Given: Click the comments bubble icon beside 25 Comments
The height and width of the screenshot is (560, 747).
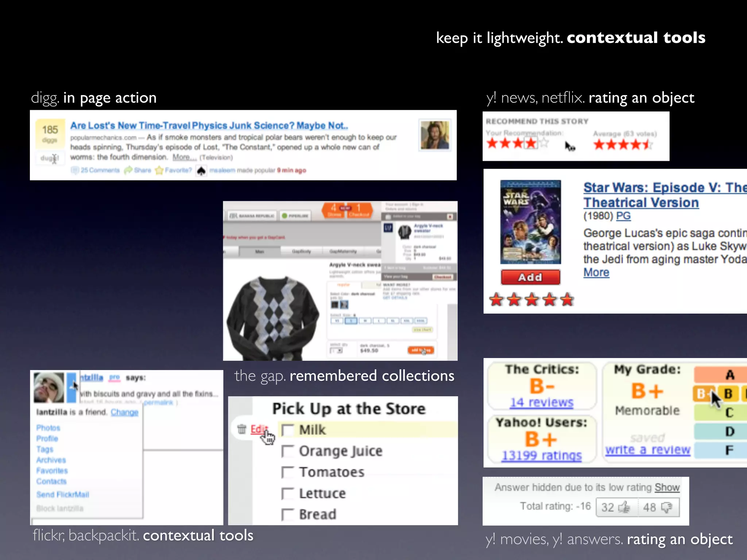Looking at the screenshot, I should tap(75, 170).
